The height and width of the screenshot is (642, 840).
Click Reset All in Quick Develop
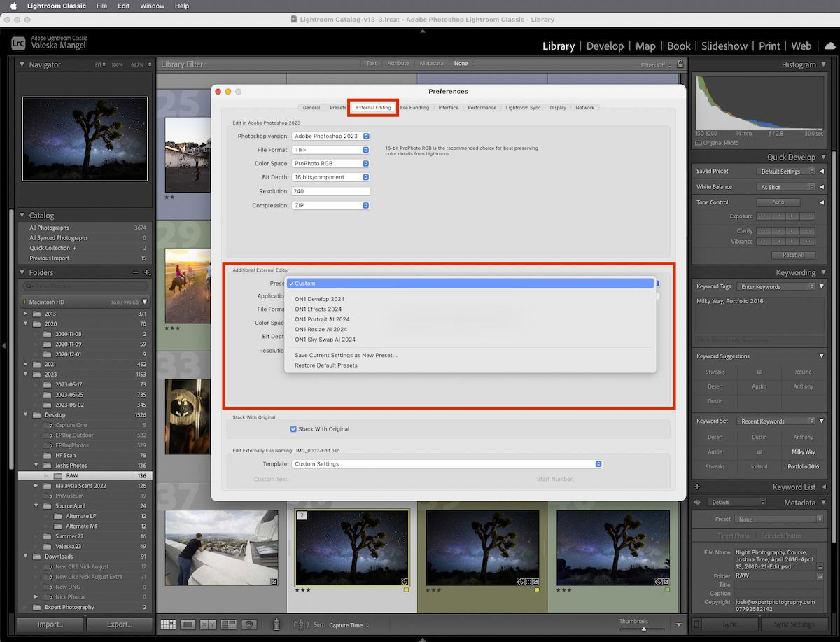tap(793, 255)
